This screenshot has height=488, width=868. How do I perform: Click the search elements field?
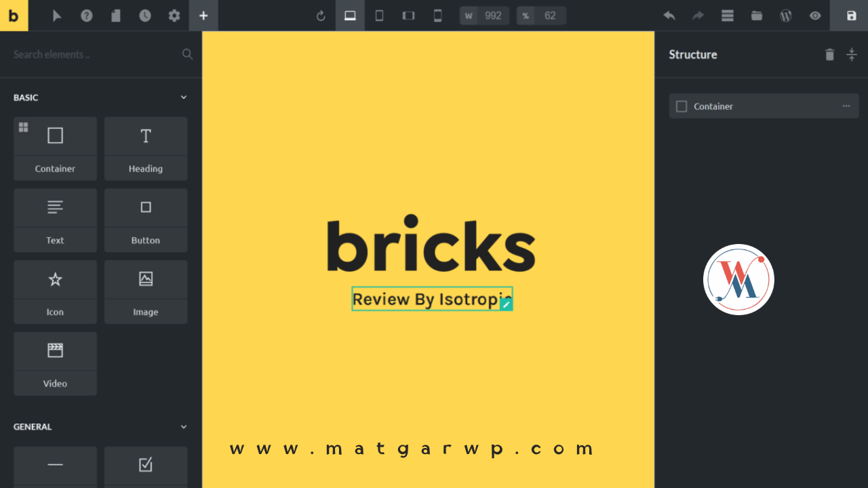[95, 54]
